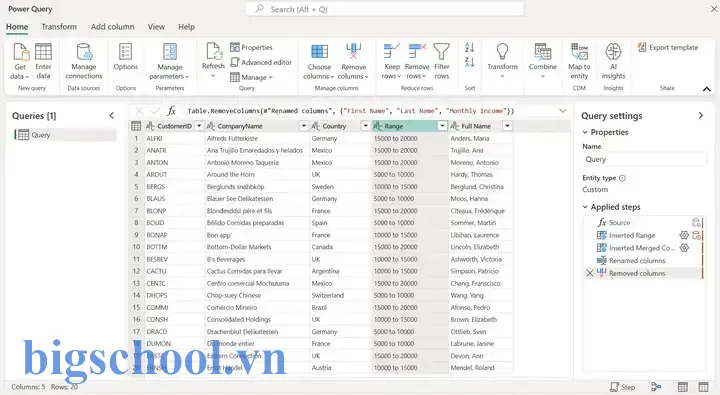Open the CustomerID column filter dropdown
720x395 pixels.
click(x=199, y=126)
